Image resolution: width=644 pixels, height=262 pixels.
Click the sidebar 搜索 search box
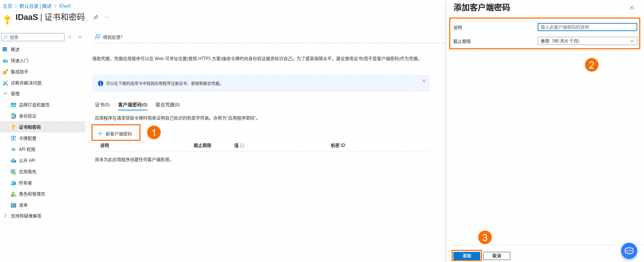33,37
